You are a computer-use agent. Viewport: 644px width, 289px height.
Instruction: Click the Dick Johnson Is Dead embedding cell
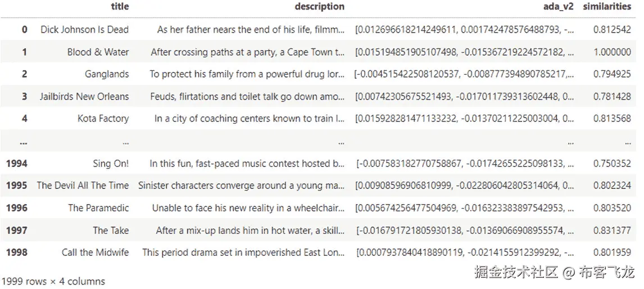point(465,29)
